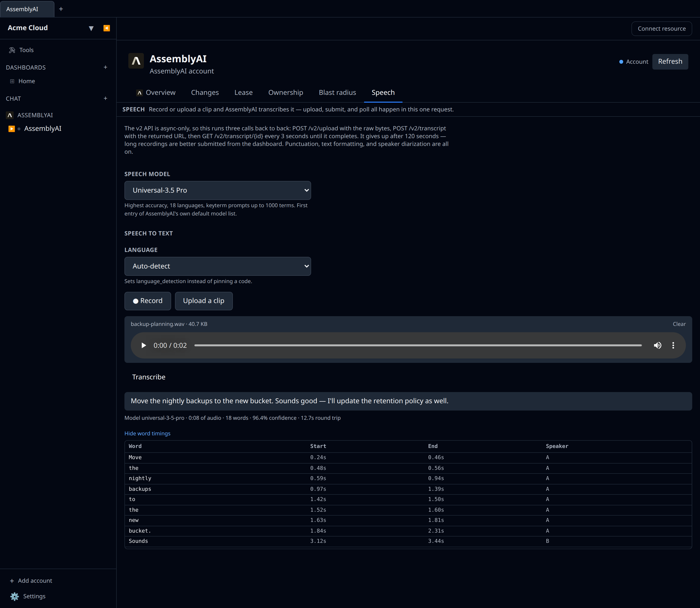Switch to the Changes tab

[x=205, y=93]
